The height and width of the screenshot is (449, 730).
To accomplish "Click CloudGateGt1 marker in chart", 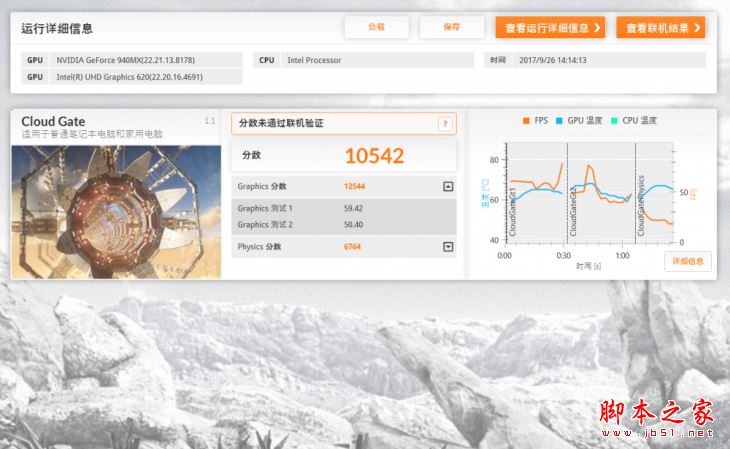I will pyautogui.click(x=513, y=212).
